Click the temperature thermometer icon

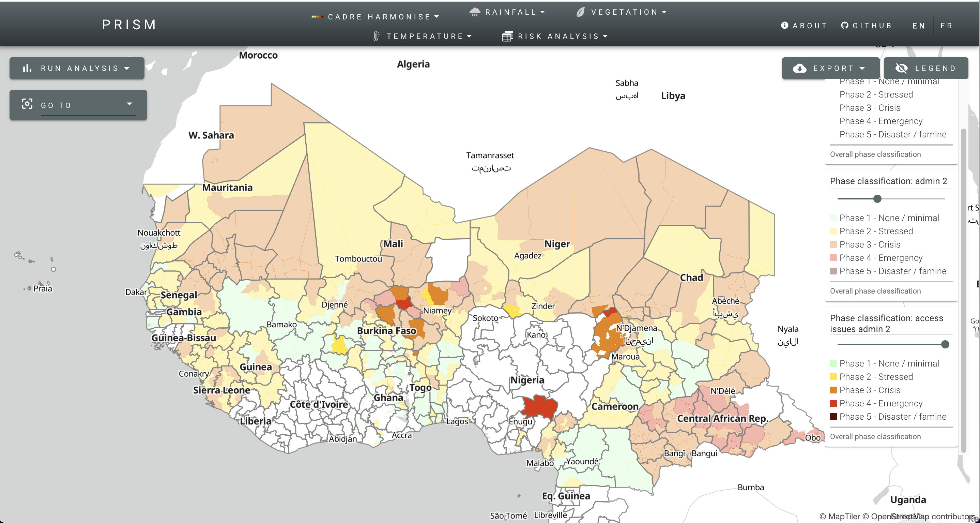point(376,36)
